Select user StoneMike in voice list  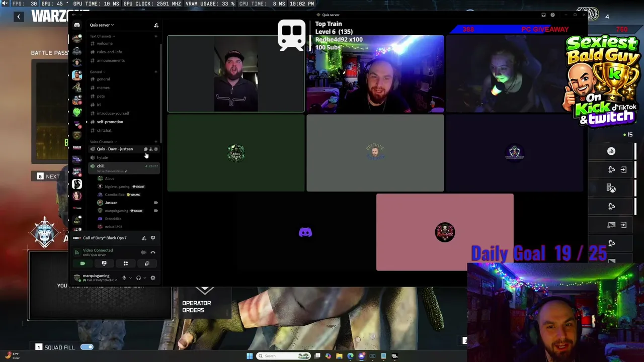(x=113, y=219)
